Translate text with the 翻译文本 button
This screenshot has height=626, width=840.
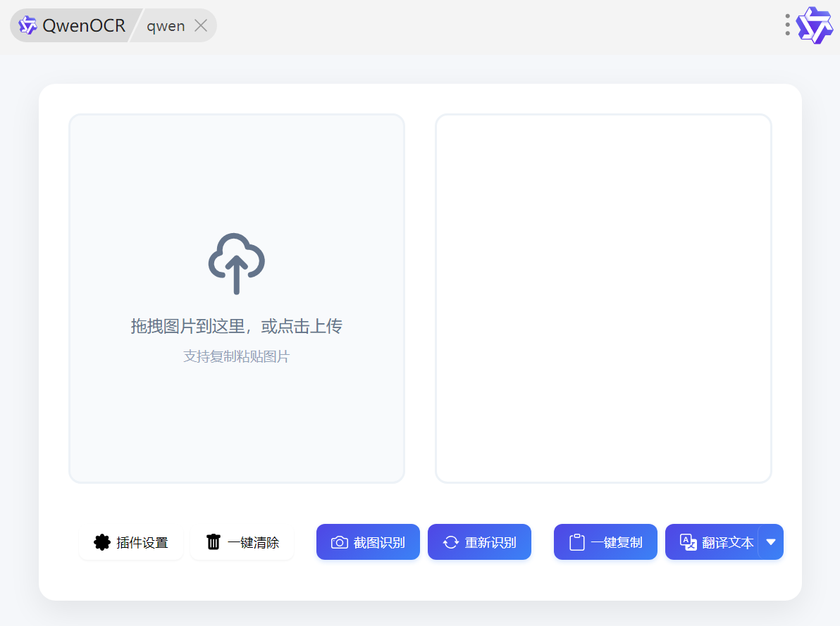pyautogui.click(x=712, y=542)
